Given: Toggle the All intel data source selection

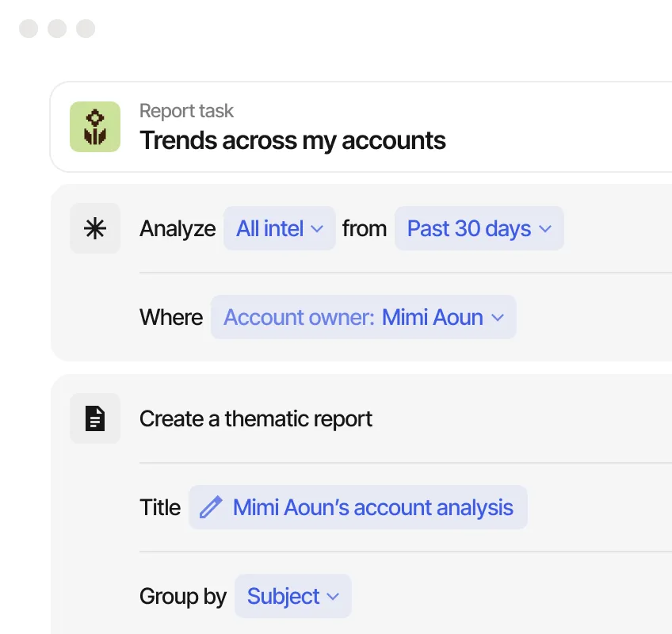Looking at the screenshot, I should coord(279,228).
